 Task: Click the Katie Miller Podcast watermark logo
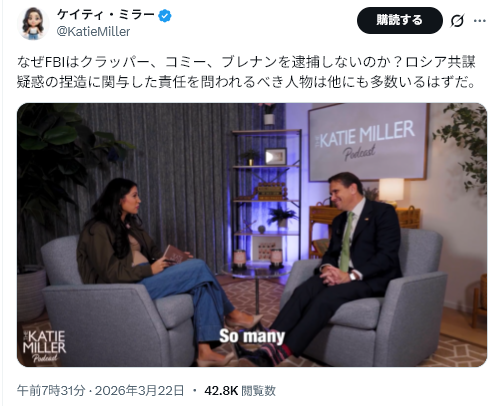[44, 346]
